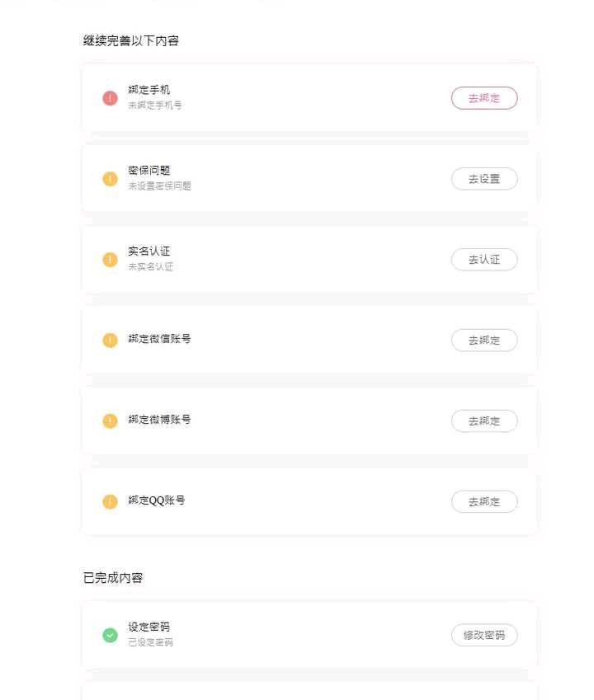Click the yellow alert icon for 绑定微博账号
Screen dimensions: 594x700
[110, 421]
